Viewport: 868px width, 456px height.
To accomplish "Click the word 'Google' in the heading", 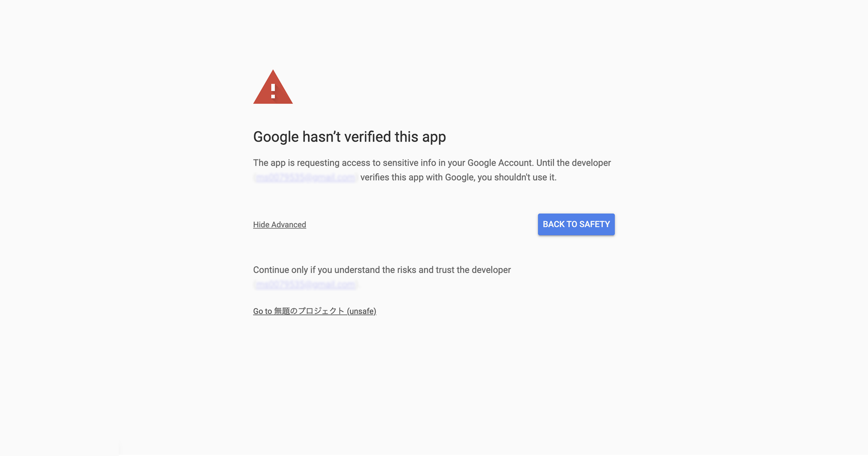I will click(x=276, y=137).
